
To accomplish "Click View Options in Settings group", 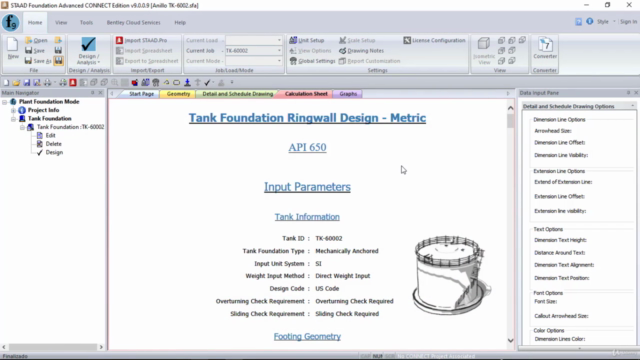I will pyautogui.click(x=310, y=51).
